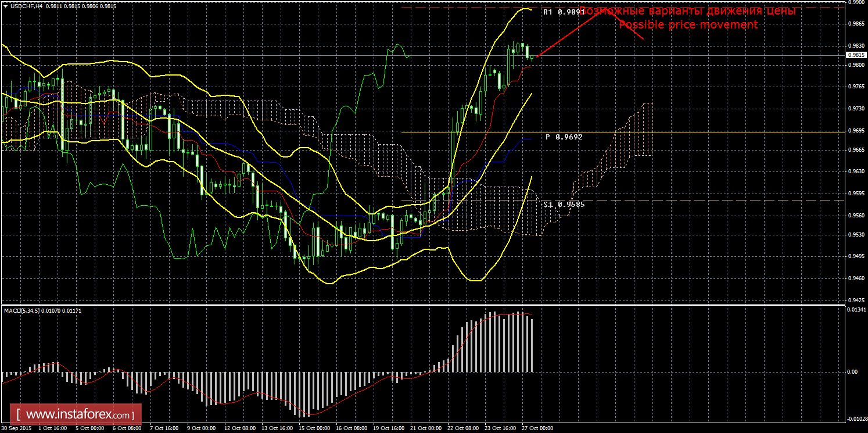Click the Russian 'Возможные варианты движения цены' label
Viewport: 868px width, 433px height.
tap(687, 11)
